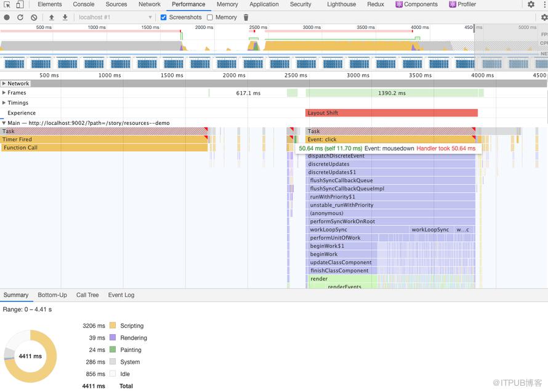Select the Timer Fired flame bar
The height and width of the screenshot is (392, 548).
pos(104,140)
